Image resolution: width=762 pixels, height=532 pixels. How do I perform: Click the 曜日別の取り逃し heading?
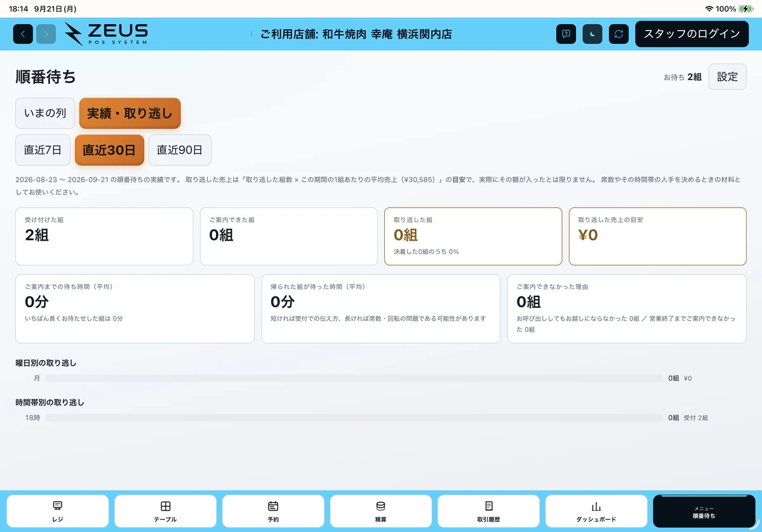coord(46,363)
